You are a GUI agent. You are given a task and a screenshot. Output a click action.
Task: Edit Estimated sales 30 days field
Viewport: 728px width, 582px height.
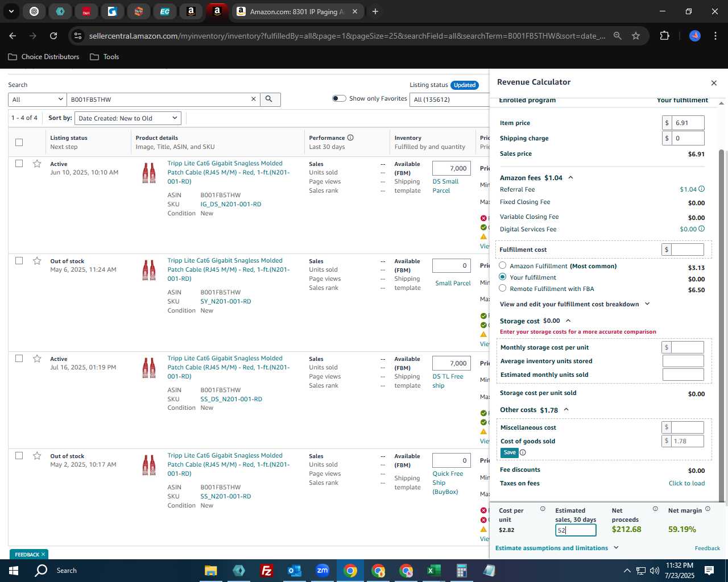pyautogui.click(x=576, y=530)
